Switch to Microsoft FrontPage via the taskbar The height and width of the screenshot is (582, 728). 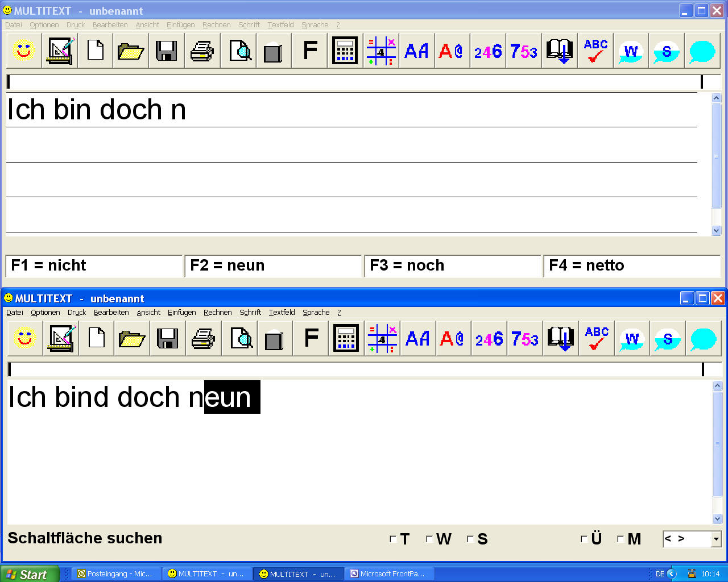point(389,573)
